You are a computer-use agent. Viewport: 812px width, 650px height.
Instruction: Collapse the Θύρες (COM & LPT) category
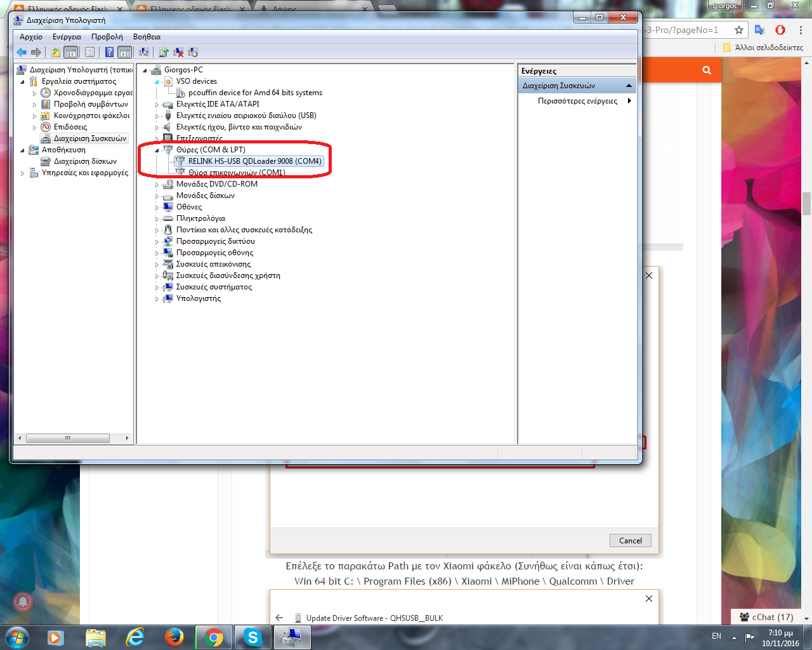(157, 150)
